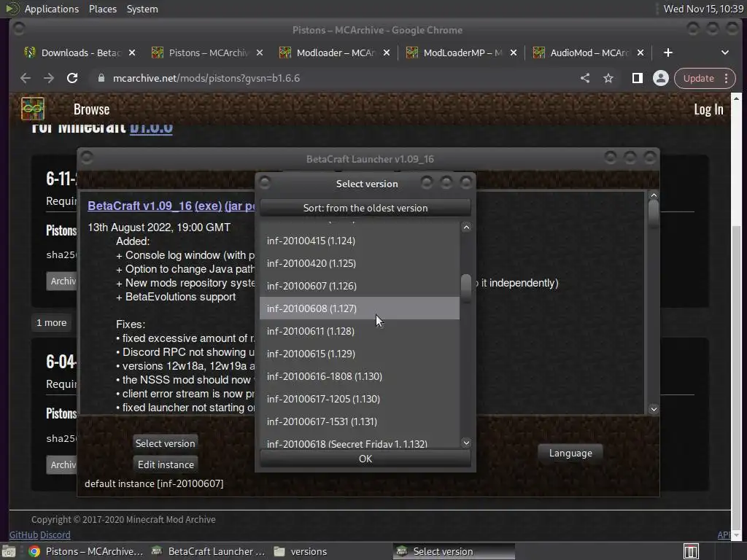Switch to BetaCraft Launcher in taskbar
The width and height of the screenshot is (747, 560).
(x=208, y=551)
